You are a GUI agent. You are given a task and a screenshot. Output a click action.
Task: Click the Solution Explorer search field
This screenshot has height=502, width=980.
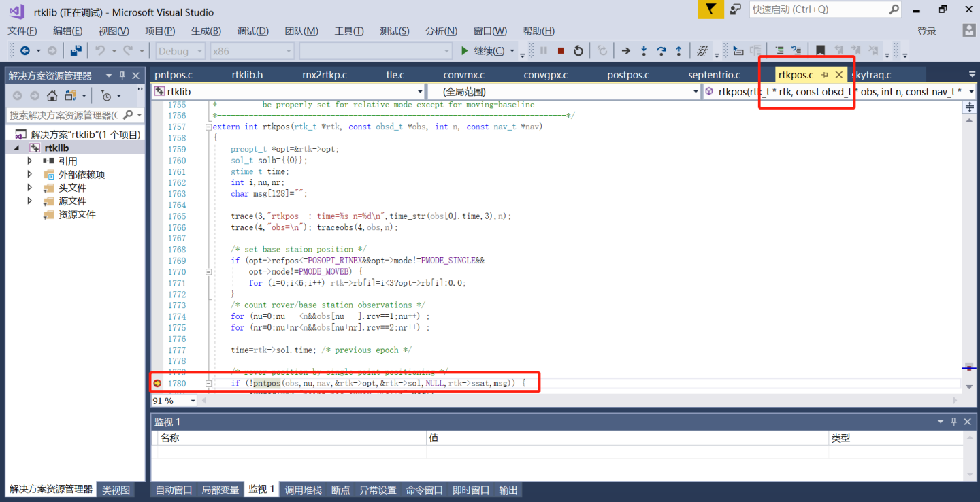(x=76, y=115)
